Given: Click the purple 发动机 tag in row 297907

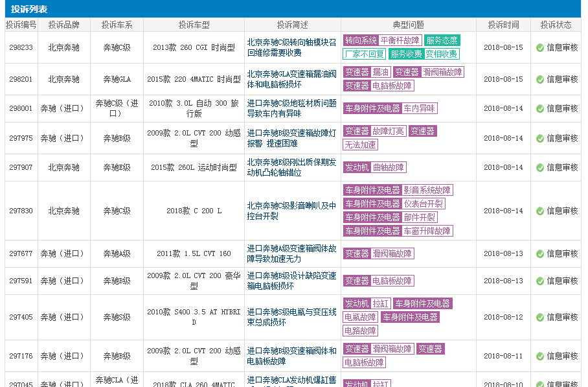Looking at the screenshot, I should coord(357,167).
